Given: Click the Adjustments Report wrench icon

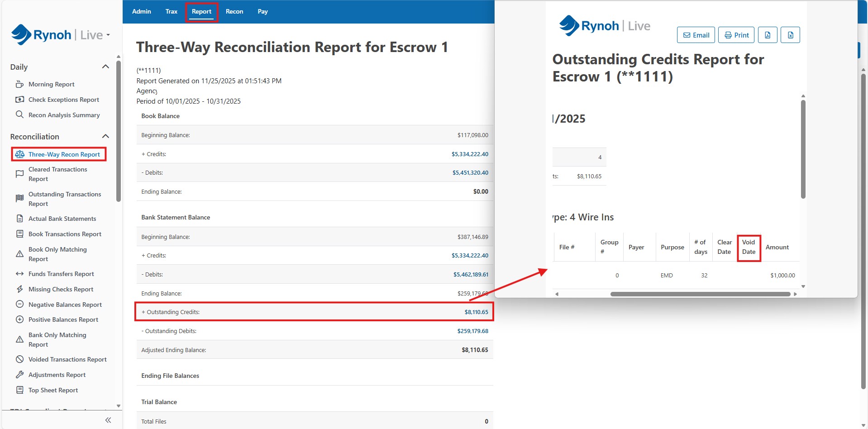Looking at the screenshot, I should click(x=19, y=375).
